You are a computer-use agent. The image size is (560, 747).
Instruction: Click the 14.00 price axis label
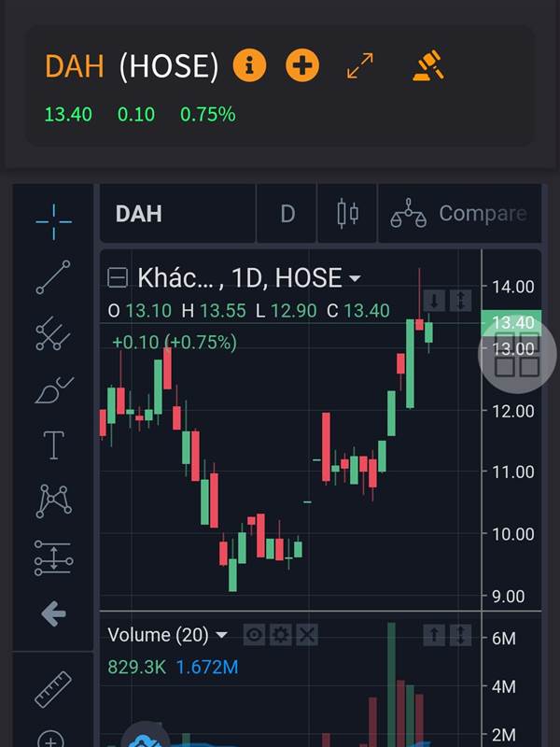(x=512, y=287)
